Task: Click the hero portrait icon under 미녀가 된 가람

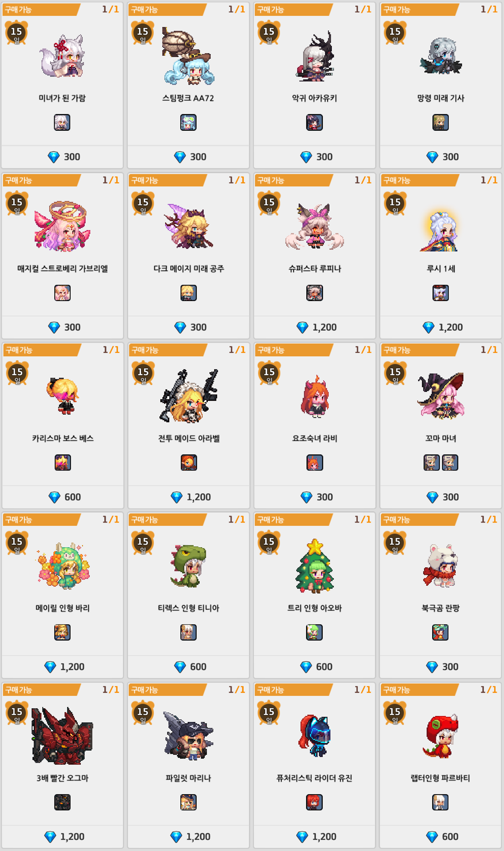Action: (x=62, y=122)
